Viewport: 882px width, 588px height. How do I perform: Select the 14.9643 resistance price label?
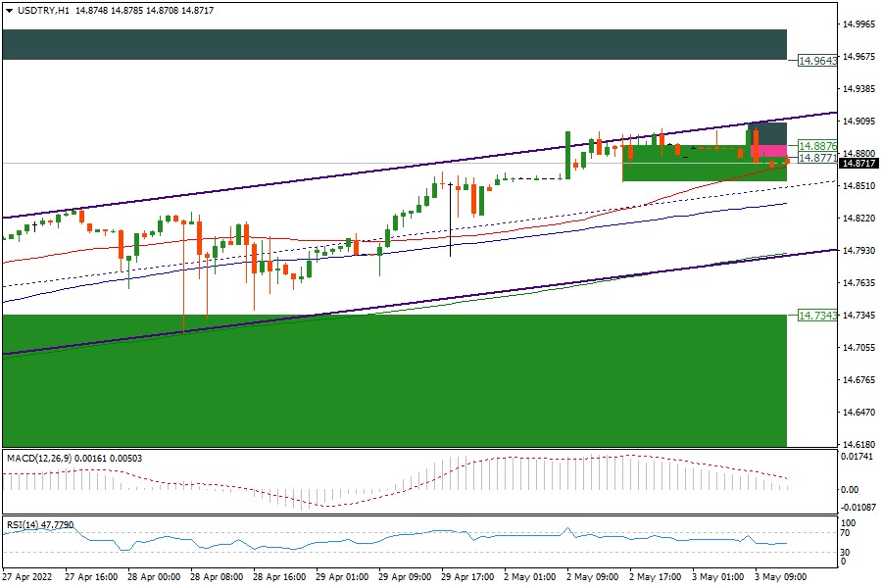[x=817, y=60]
